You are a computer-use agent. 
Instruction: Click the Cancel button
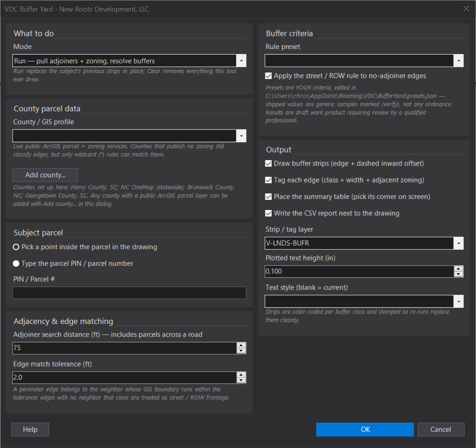441,430
